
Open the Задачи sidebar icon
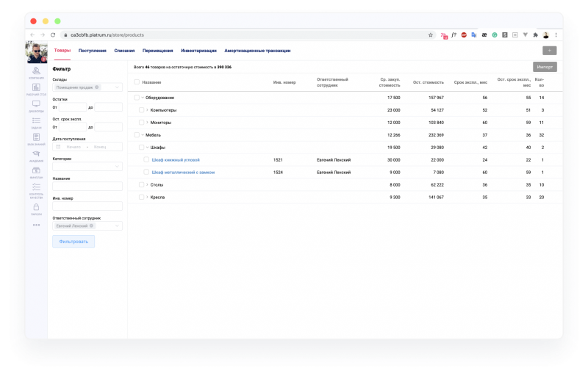click(36, 122)
